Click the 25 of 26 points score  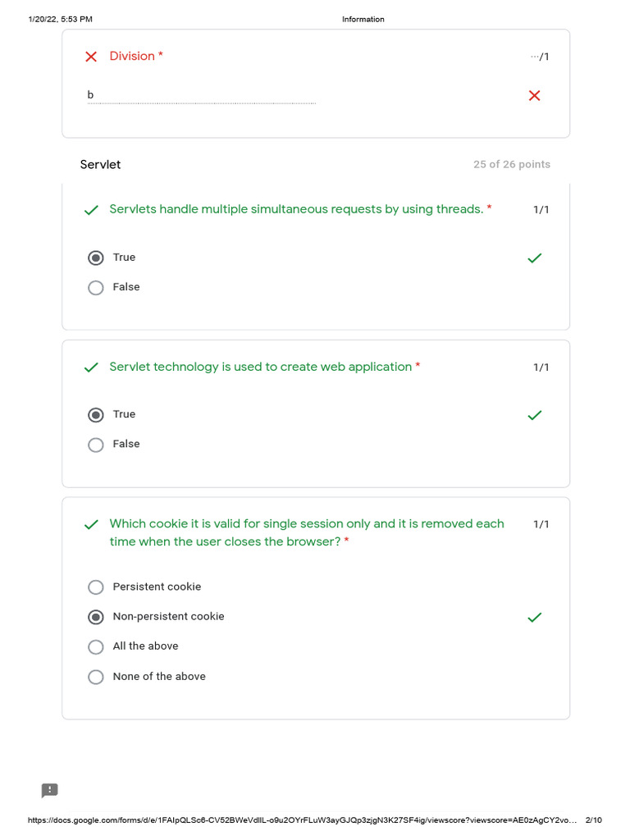coord(512,164)
